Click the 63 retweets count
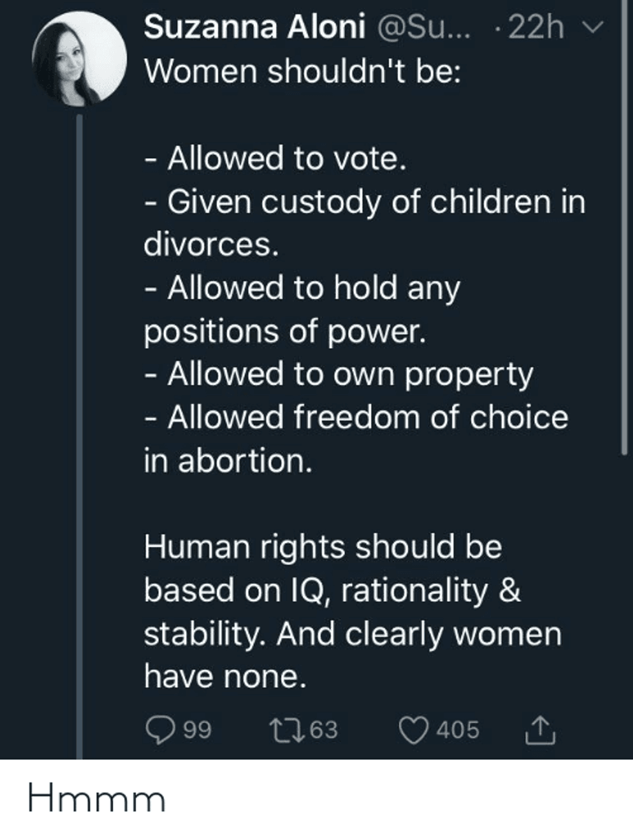 (x=324, y=730)
